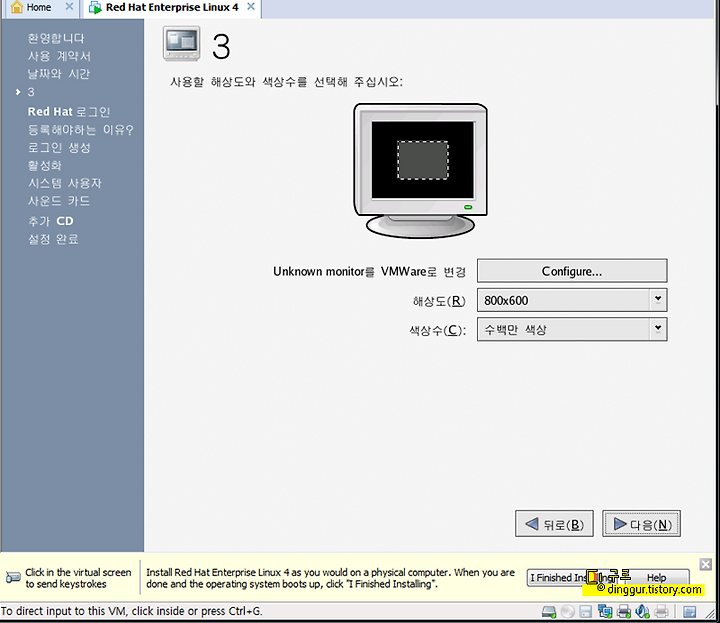Select 환영합니다 in the sidebar
Viewport: 720px width, 623px height.
pyautogui.click(x=56, y=39)
